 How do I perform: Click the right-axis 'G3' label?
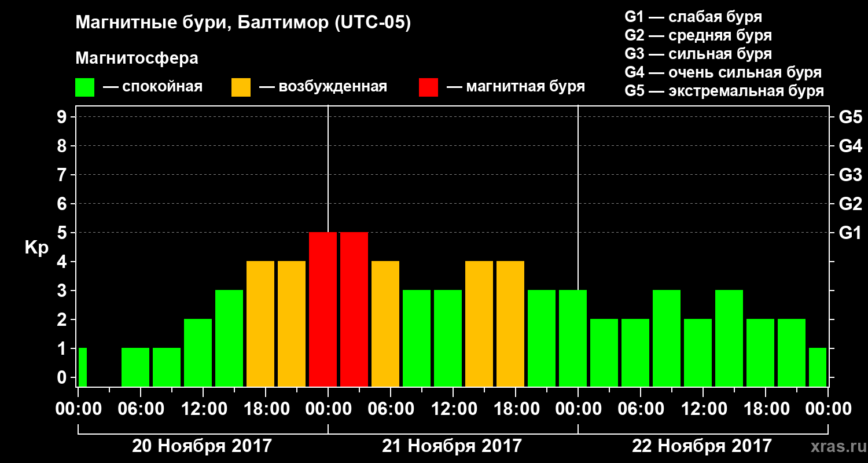click(850, 175)
